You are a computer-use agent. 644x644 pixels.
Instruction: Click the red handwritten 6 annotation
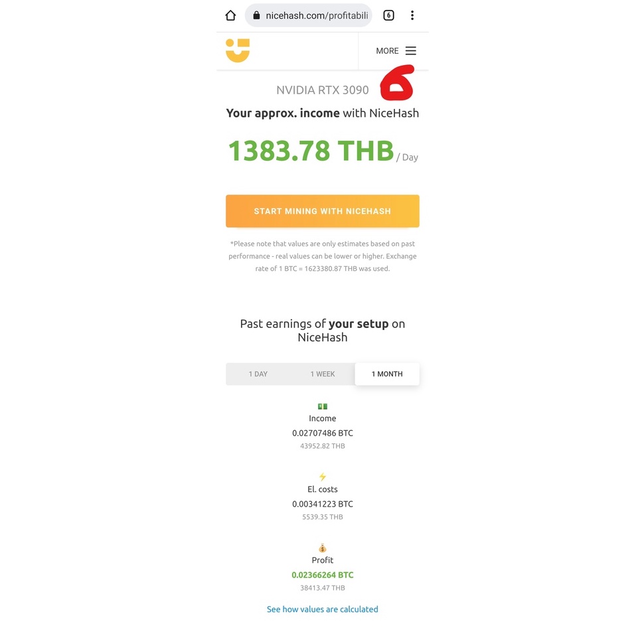tap(397, 82)
